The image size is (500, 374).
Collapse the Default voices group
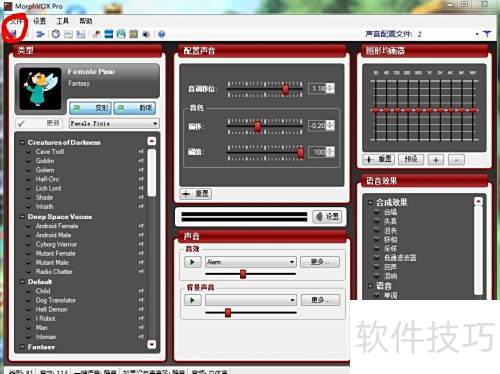[x=22, y=282]
